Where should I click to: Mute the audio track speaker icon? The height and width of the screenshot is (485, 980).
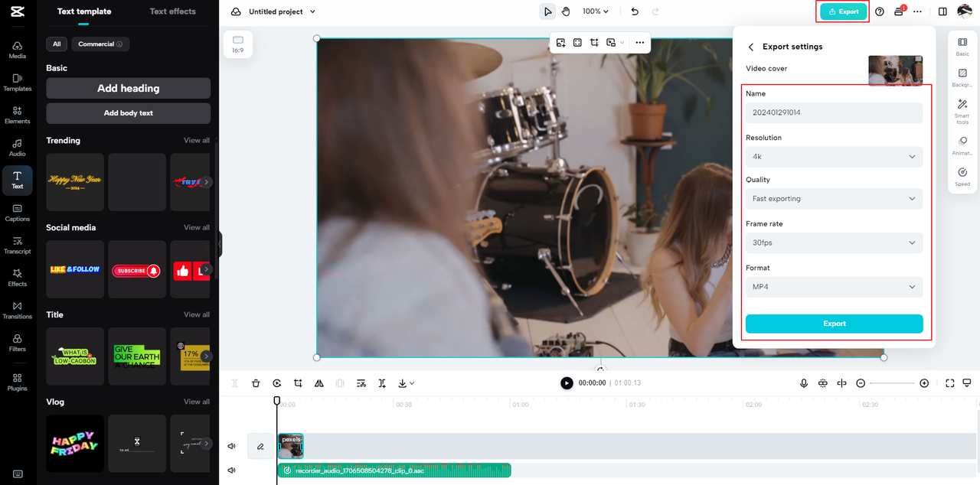tap(232, 470)
